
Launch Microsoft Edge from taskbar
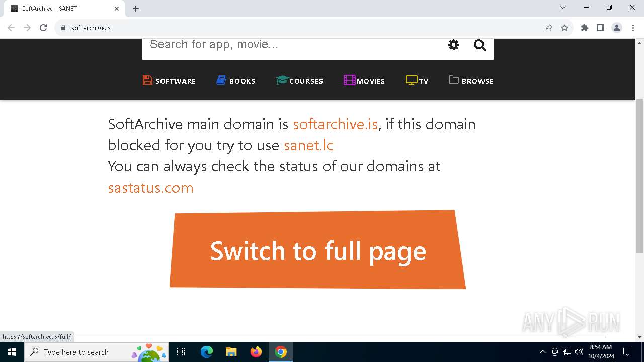tap(207, 352)
